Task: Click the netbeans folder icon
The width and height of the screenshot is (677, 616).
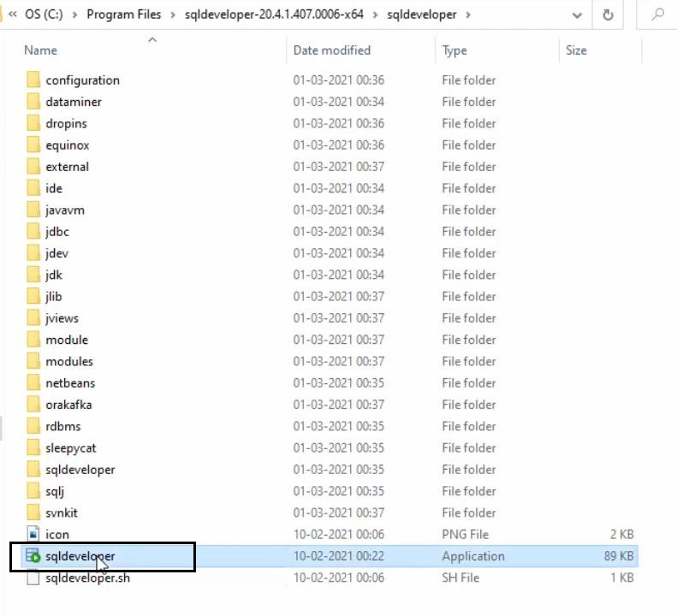Action: point(33,383)
